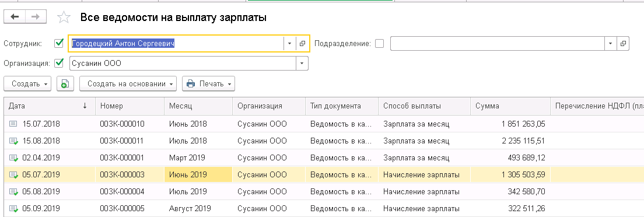644x217 pixels.
Task: Open the Сотрудник field selection form icon
Action: [x=302, y=43]
